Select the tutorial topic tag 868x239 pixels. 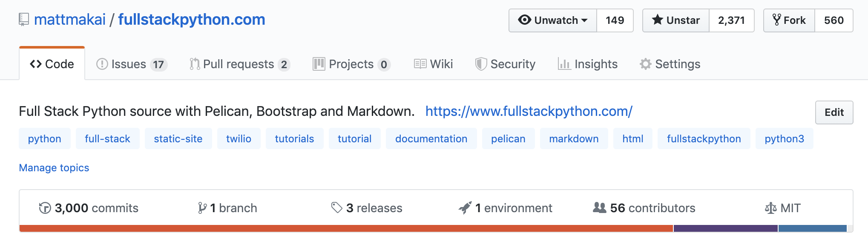(355, 138)
